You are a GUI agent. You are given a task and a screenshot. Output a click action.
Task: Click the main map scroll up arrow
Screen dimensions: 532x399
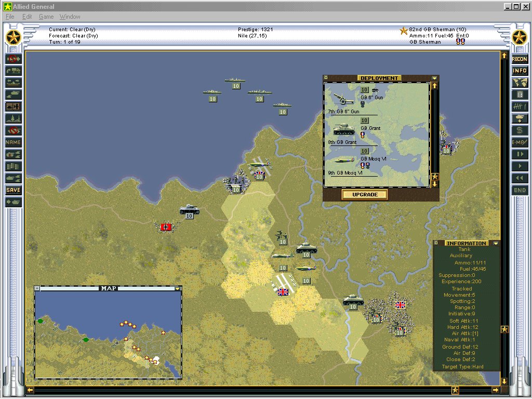tap(504, 56)
